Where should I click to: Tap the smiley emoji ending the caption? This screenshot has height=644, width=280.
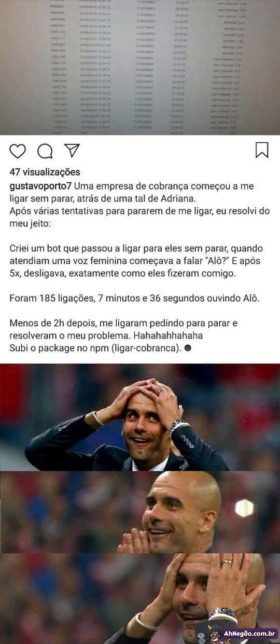tap(187, 348)
